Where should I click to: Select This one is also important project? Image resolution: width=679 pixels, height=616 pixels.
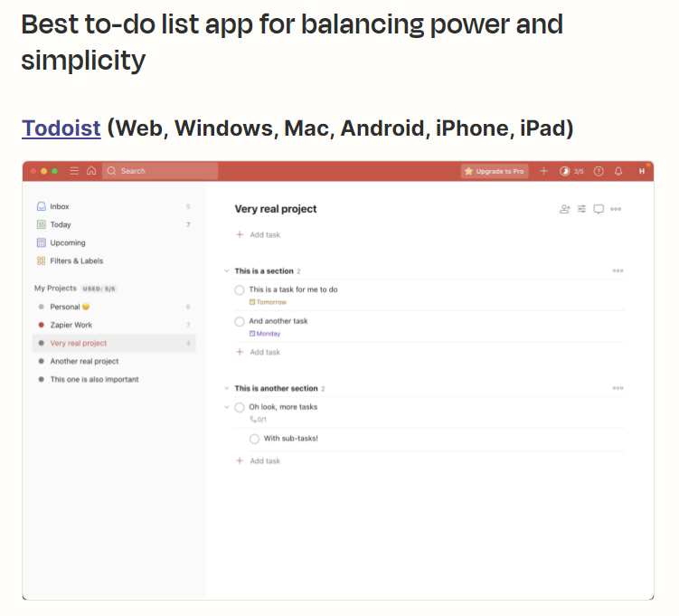[x=114, y=380]
